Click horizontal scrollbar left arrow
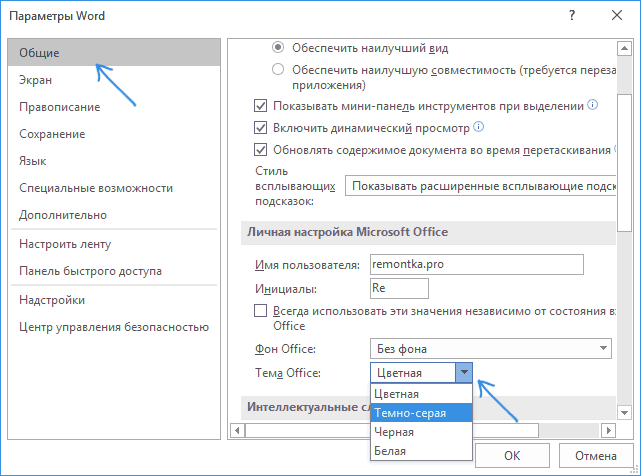 [x=237, y=430]
